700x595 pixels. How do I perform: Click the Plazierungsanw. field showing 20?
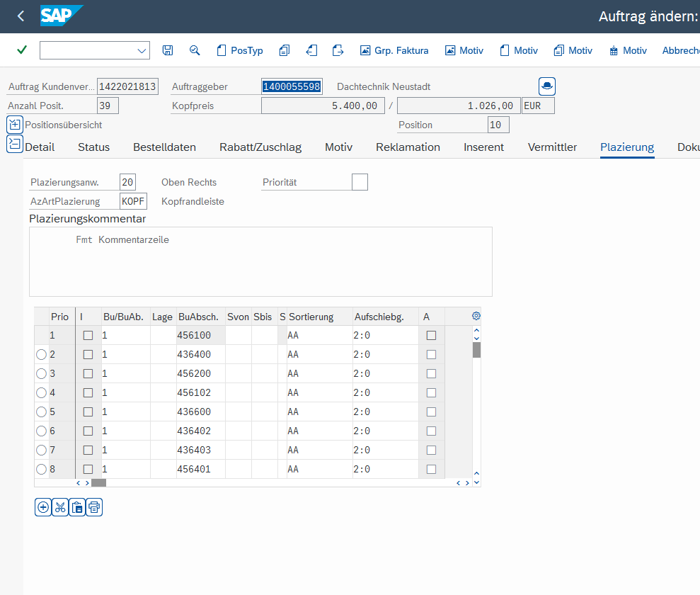coord(127,182)
